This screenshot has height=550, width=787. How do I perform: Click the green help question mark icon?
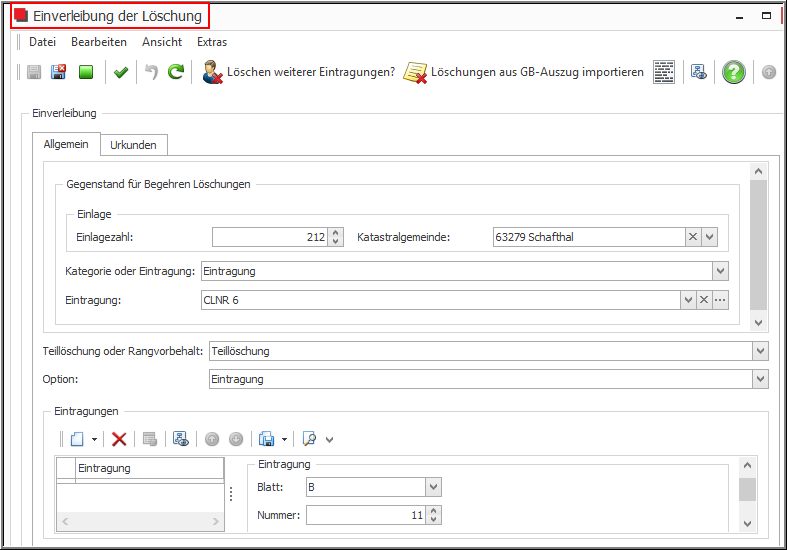(x=733, y=72)
